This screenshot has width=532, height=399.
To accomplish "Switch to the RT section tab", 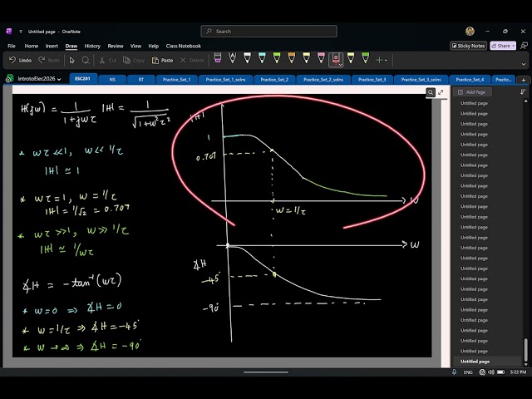I will tap(140, 80).
